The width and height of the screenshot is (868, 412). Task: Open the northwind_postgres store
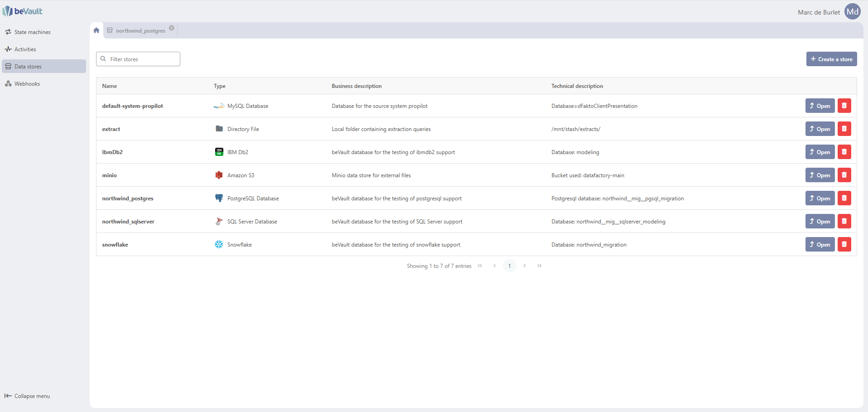click(x=820, y=199)
